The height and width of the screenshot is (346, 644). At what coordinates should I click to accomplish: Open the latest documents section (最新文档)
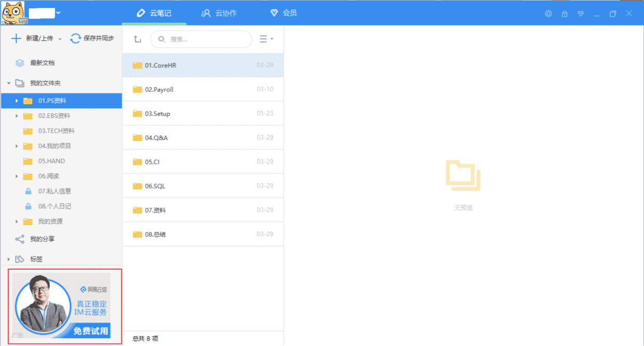(x=42, y=63)
